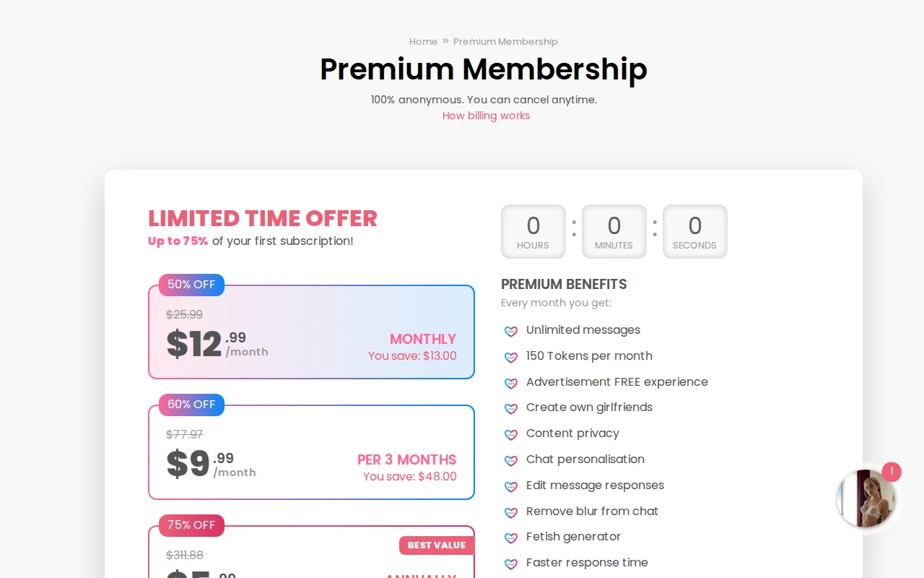924x578 pixels.
Task: Click heart icon next to 150 Tokens per month
Action: pos(511,358)
